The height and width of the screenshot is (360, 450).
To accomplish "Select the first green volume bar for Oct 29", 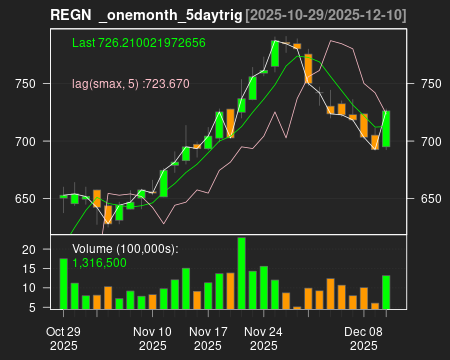I will (x=63, y=284).
